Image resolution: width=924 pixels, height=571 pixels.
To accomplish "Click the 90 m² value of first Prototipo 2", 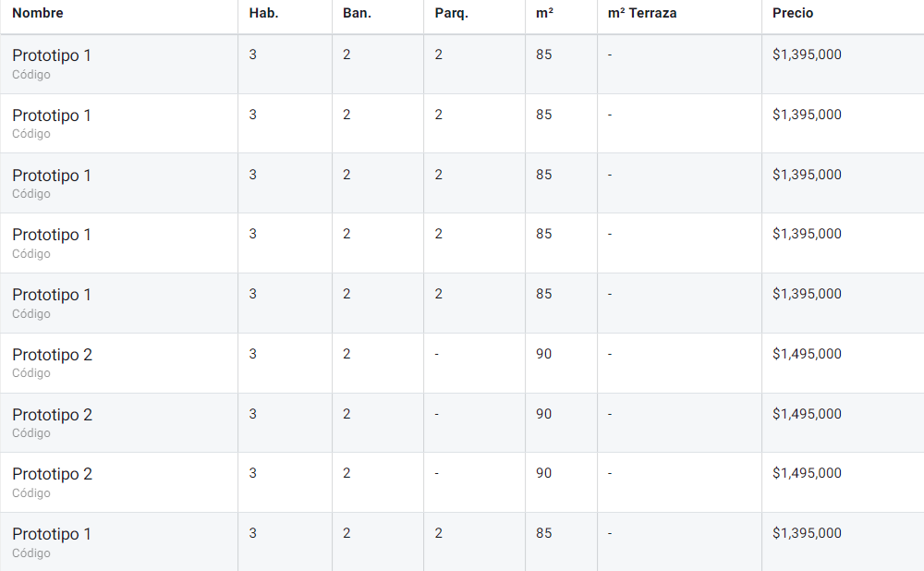I will (543, 354).
